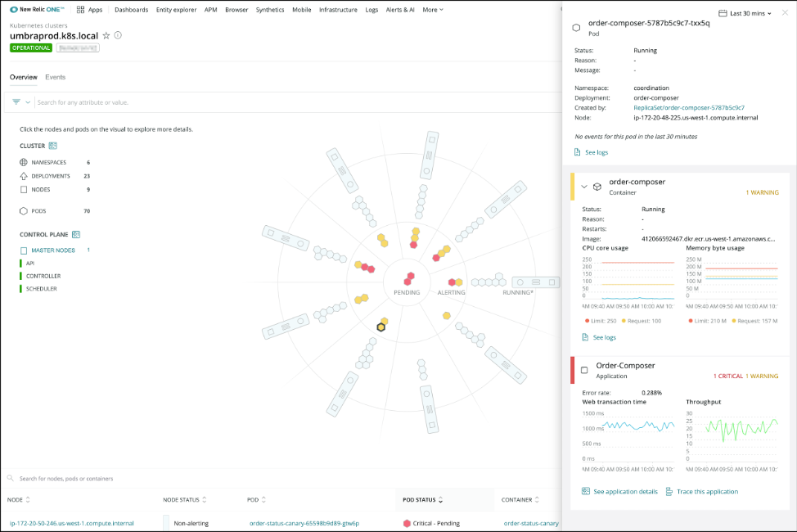Open Dashboards in the top navigation
The width and height of the screenshot is (797, 532).
point(132,10)
